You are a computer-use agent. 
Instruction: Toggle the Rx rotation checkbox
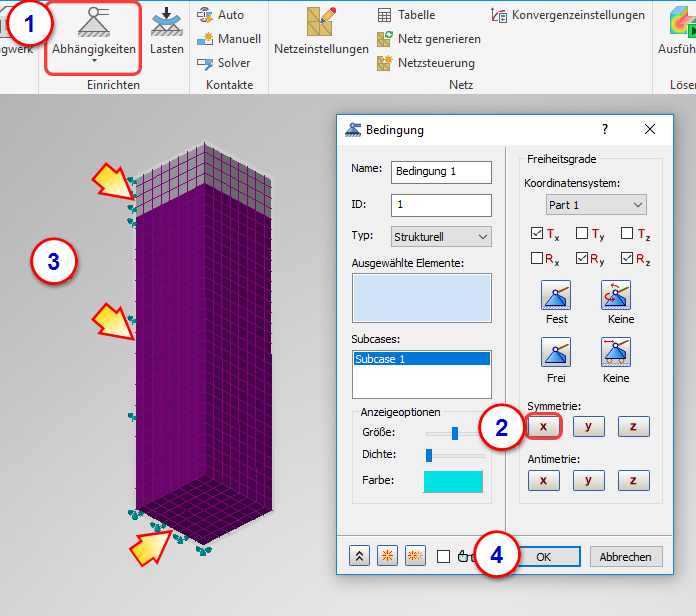(x=537, y=258)
